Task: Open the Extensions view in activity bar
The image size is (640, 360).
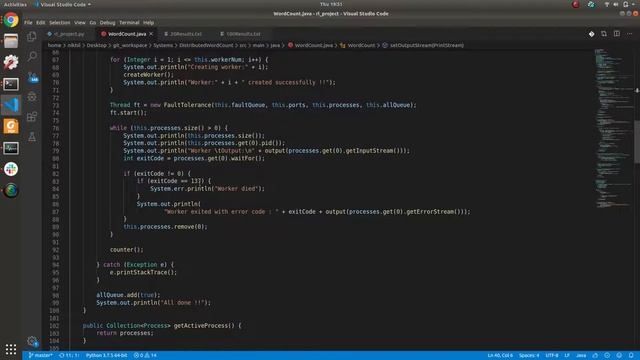Action: (x=32, y=117)
